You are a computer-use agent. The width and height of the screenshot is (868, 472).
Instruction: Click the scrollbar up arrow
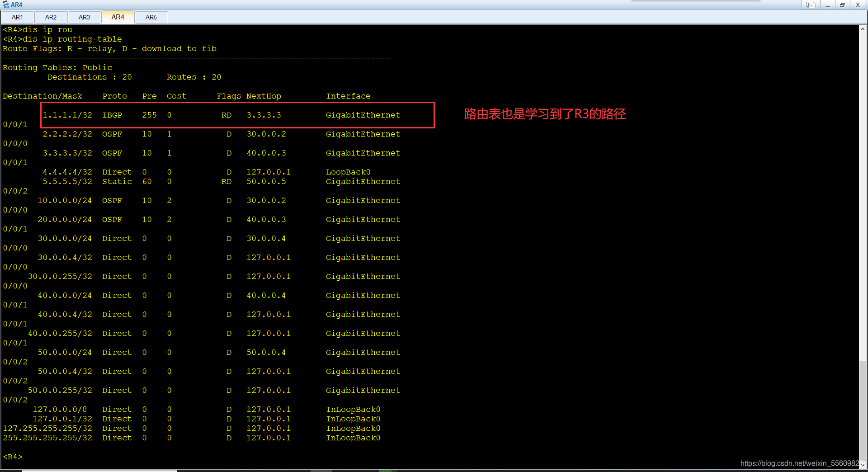click(x=863, y=29)
